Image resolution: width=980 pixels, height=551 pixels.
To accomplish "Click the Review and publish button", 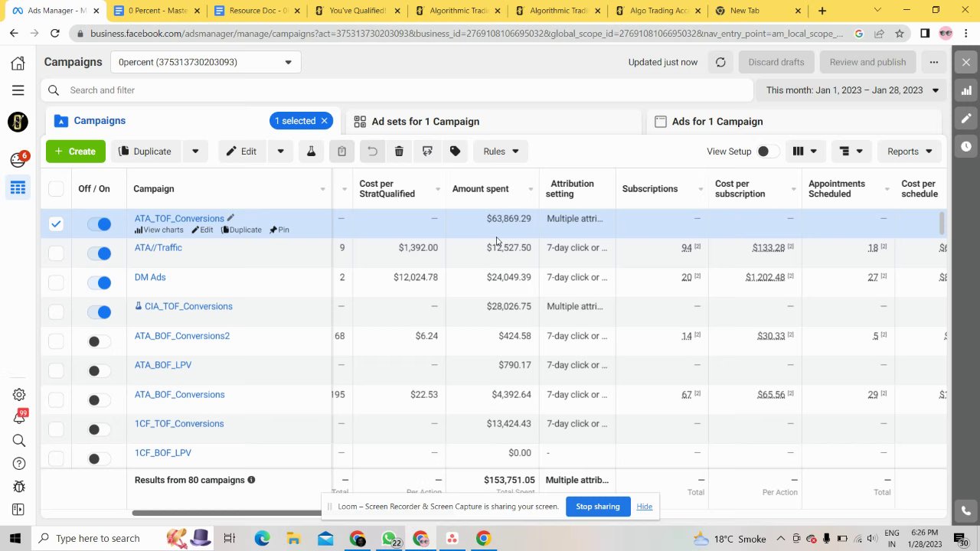I will [867, 62].
